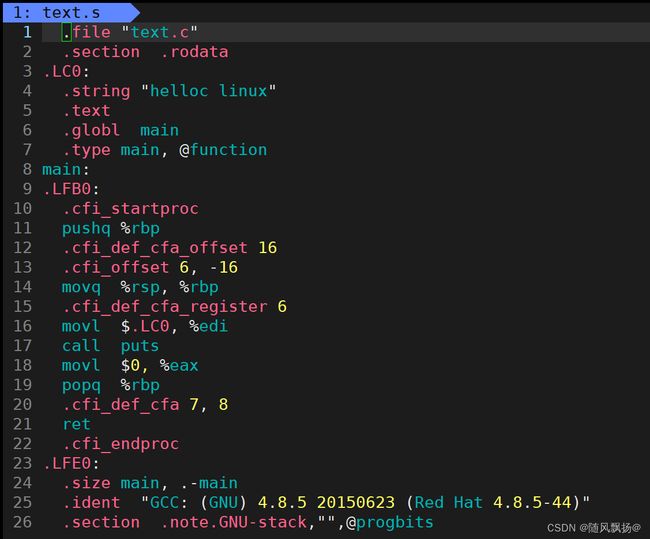
Task: Click the .LC0: label
Action: 65,71
